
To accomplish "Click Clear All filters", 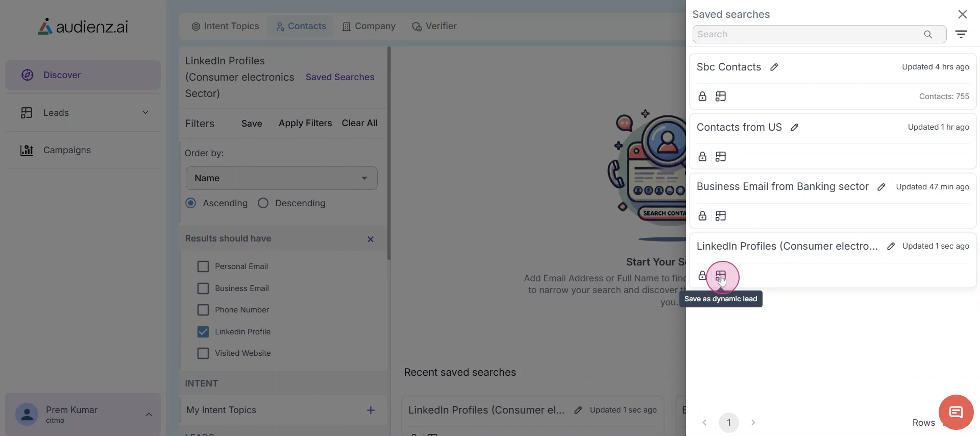I will pyautogui.click(x=360, y=123).
